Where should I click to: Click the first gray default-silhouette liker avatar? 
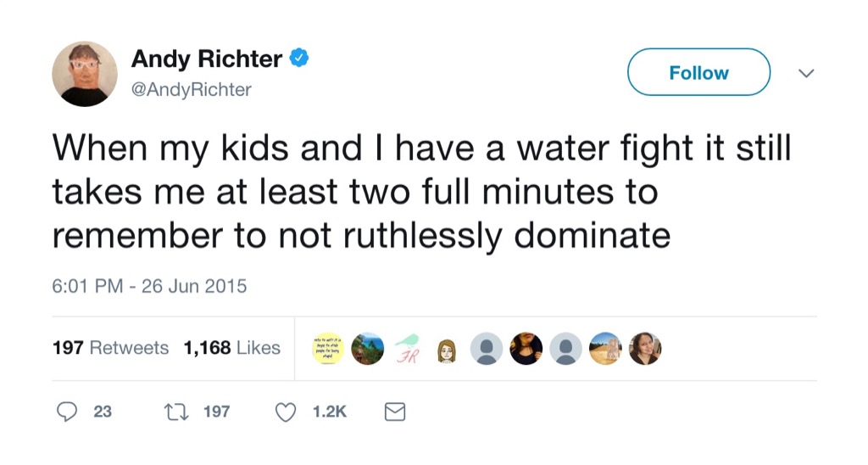(487, 348)
